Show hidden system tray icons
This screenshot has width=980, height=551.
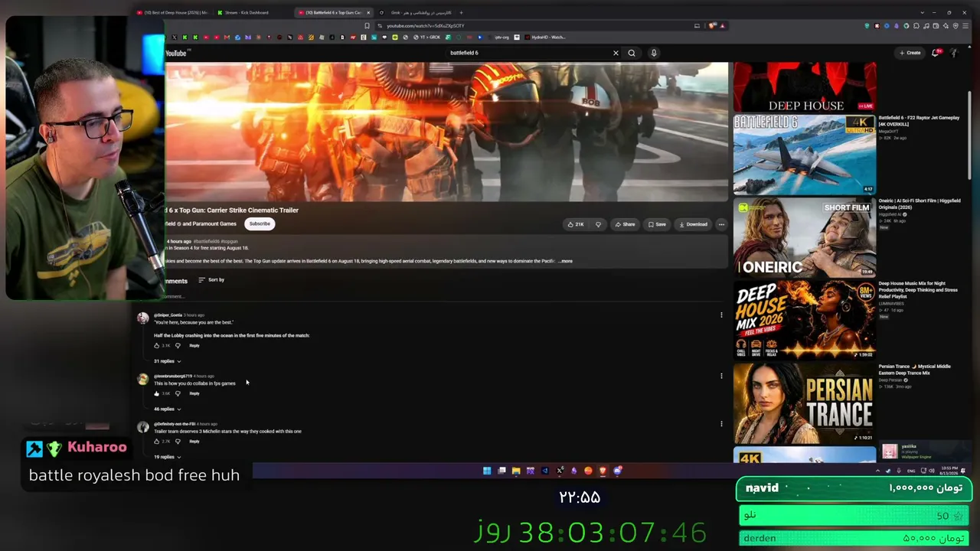pyautogui.click(x=878, y=471)
